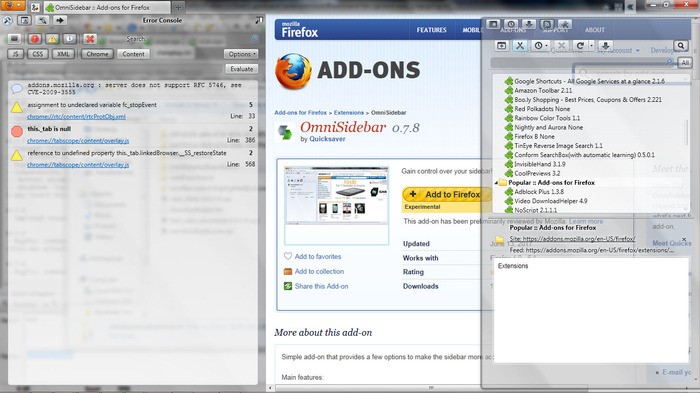Click the magnifier tool icon in the left sidebar header
The width and height of the screenshot is (700, 393).
pyautogui.click(x=42, y=20)
